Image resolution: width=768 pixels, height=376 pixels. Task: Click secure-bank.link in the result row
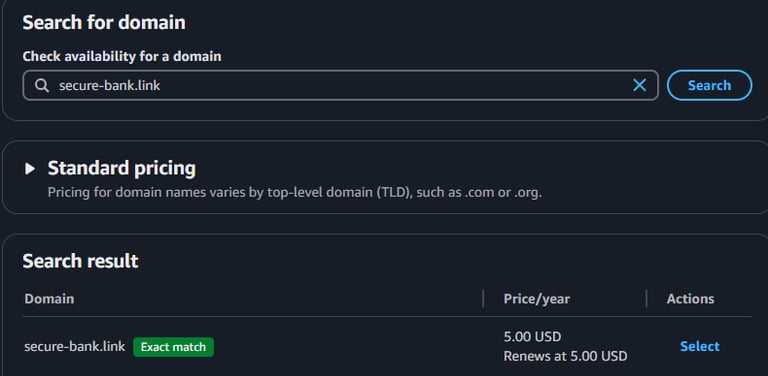(74, 347)
